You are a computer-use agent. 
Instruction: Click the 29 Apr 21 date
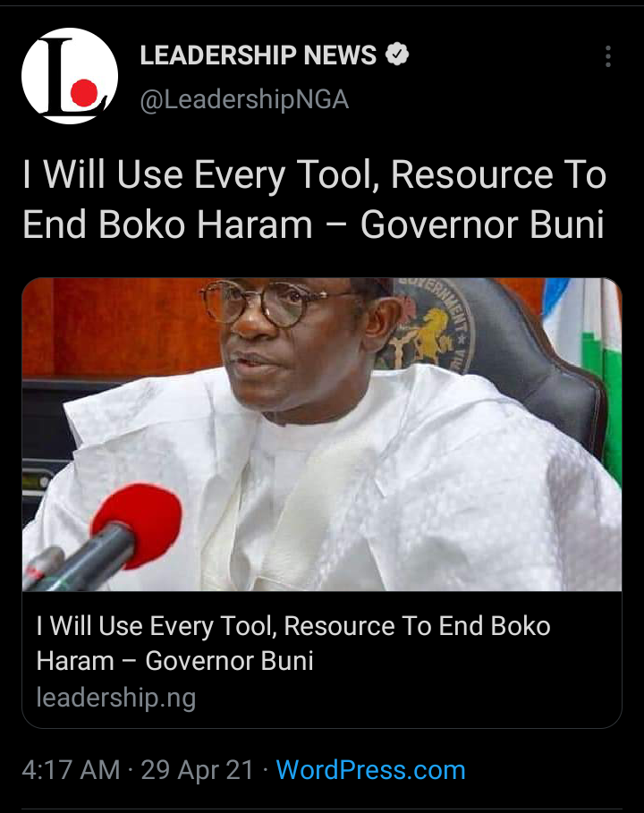(x=197, y=769)
